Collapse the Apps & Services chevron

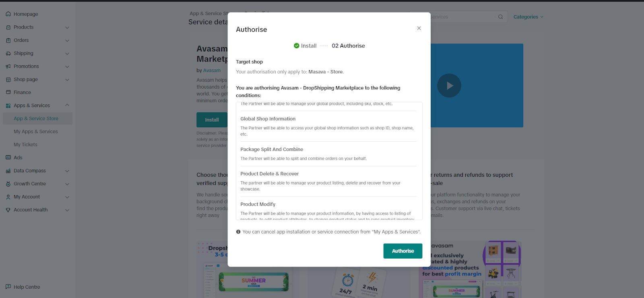click(x=67, y=105)
